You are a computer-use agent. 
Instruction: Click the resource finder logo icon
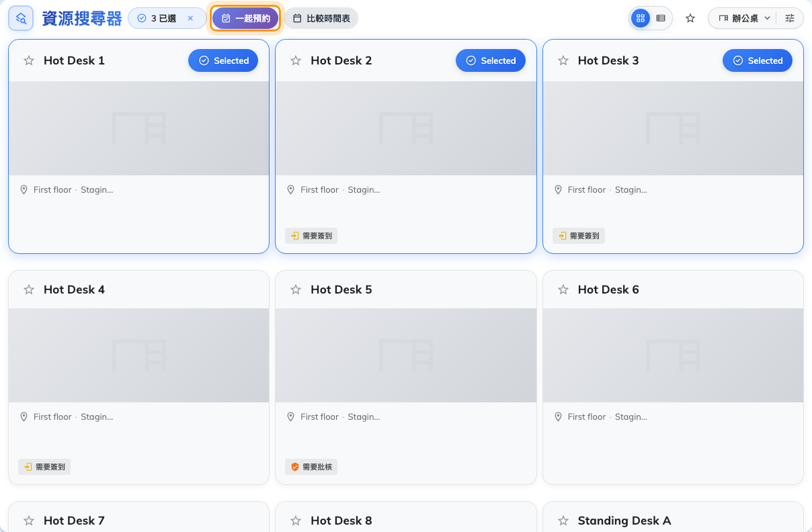click(21, 18)
